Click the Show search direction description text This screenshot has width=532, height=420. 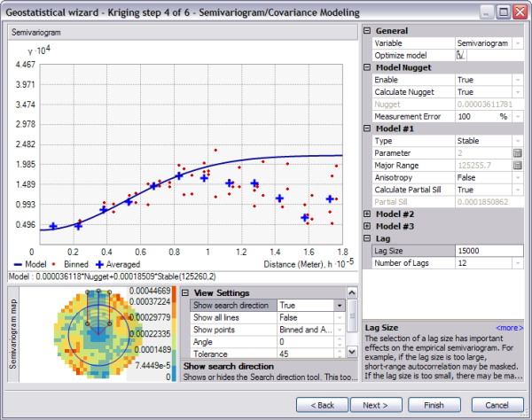[270, 377]
